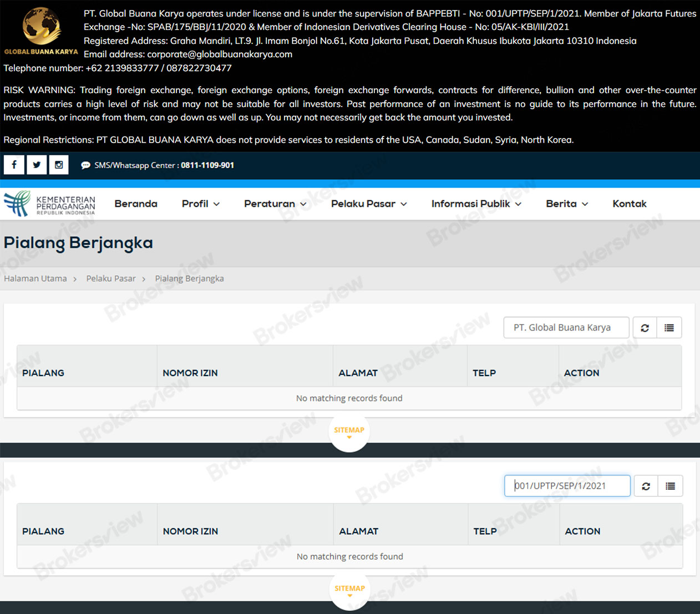
Task: Sort upper table by TELP column
Action: pos(513,366)
